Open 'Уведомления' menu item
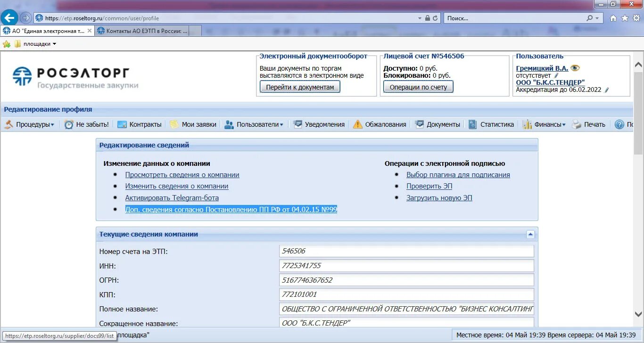Screen dimensions: 644x343 (324, 124)
